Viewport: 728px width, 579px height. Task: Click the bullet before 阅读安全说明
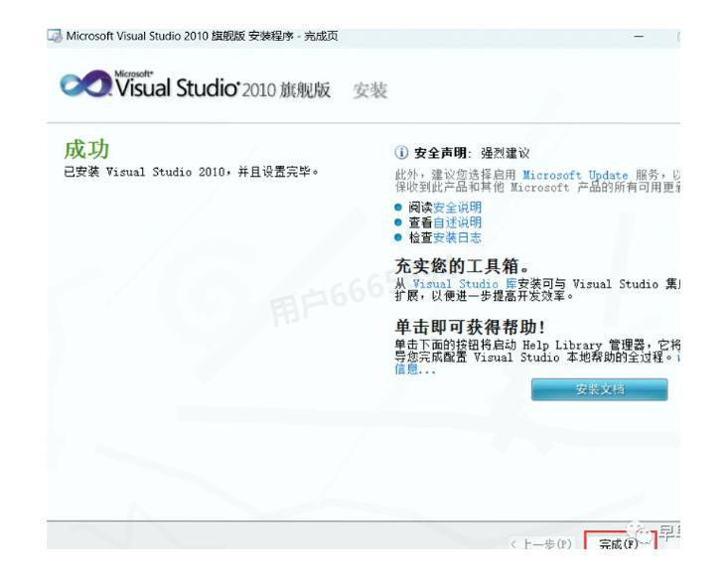pos(399,209)
